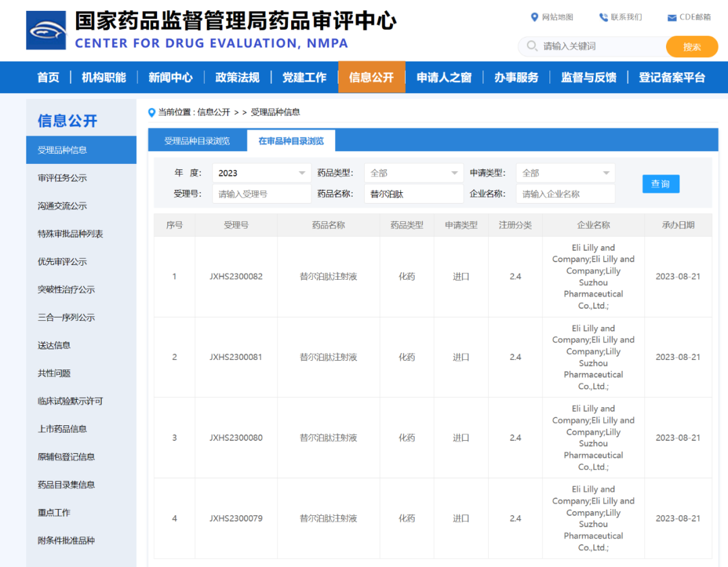Expand the drug type (药品类型) dropdown
The height and width of the screenshot is (567, 728).
413,173
